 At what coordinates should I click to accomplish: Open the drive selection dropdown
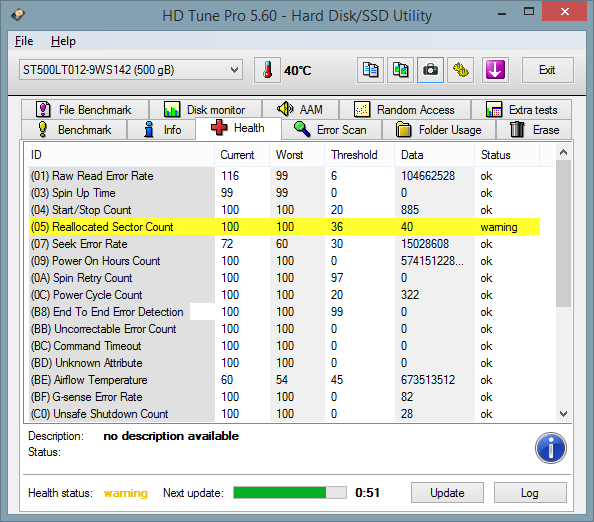[131, 70]
